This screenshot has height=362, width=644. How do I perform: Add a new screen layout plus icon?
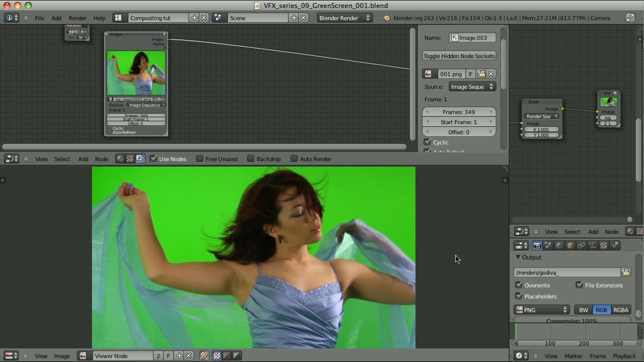(x=194, y=18)
